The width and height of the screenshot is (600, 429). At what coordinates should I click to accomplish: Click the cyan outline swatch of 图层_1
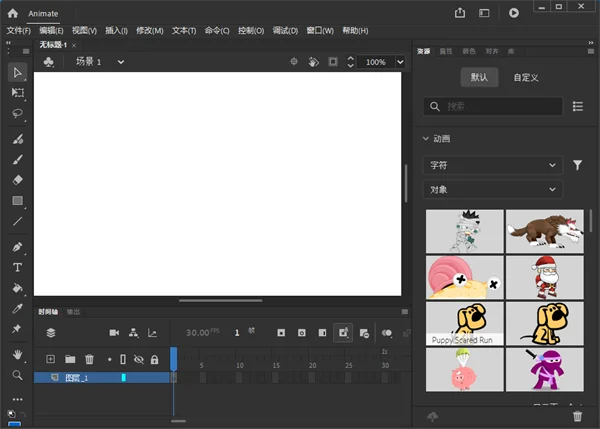(x=124, y=378)
